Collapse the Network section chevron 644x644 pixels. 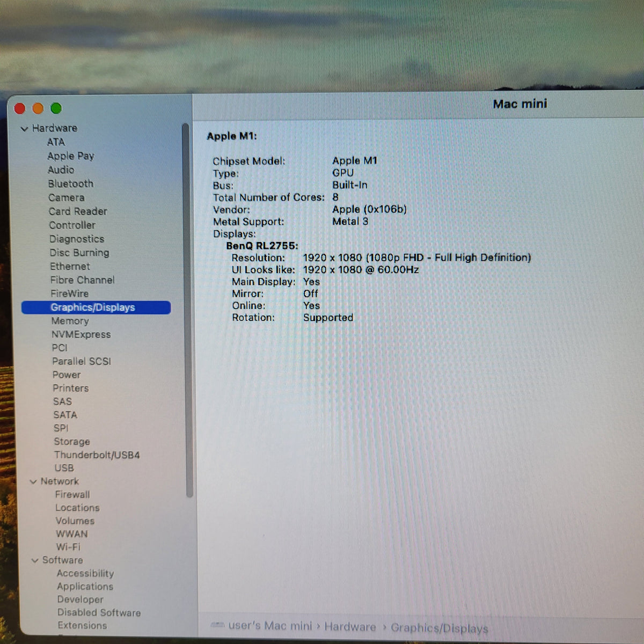(33, 481)
